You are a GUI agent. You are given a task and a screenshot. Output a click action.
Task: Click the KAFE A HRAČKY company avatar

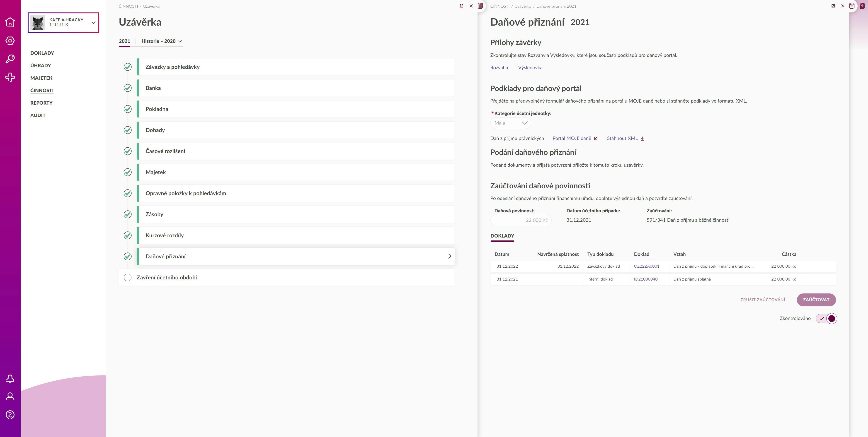click(38, 23)
